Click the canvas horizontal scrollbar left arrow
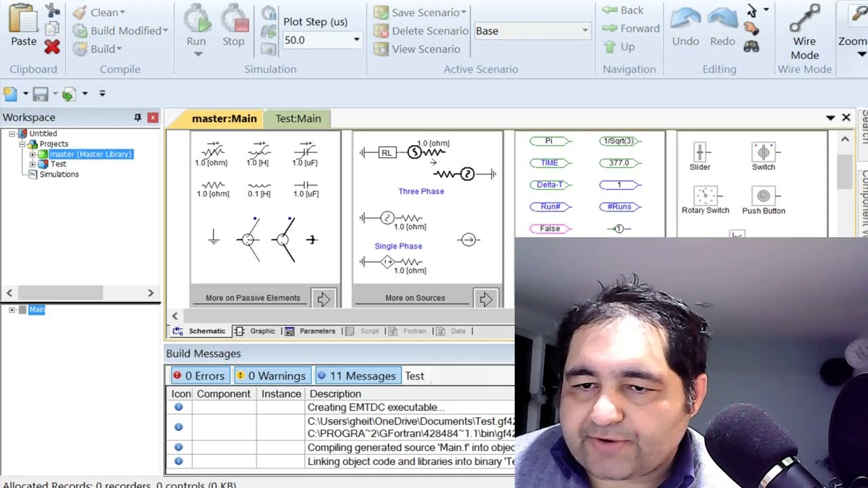This screenshot has width=868, height=488. coord(175,316)
